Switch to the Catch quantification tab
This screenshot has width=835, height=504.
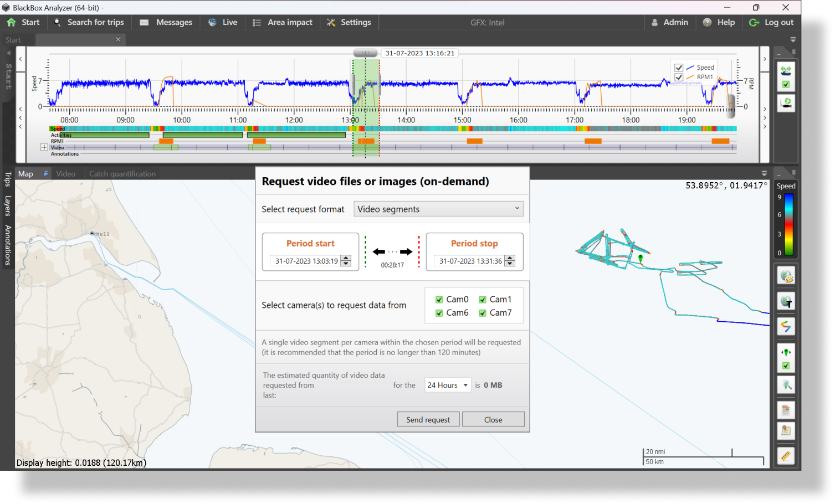122,174
